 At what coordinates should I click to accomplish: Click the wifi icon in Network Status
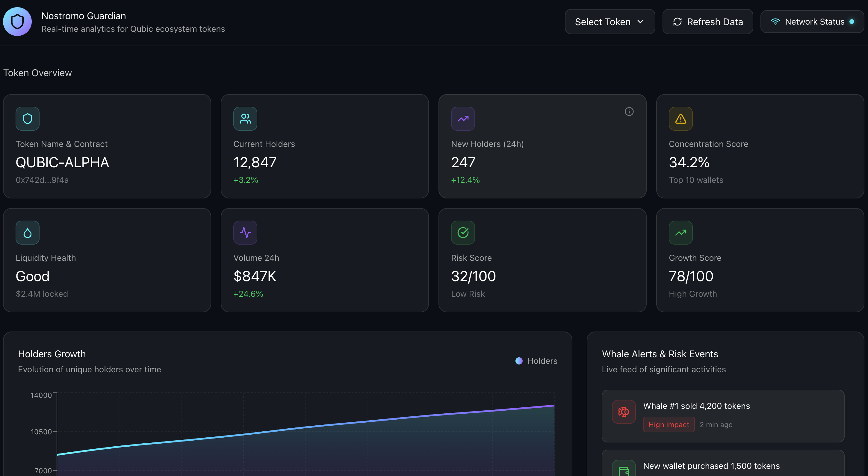776,21
